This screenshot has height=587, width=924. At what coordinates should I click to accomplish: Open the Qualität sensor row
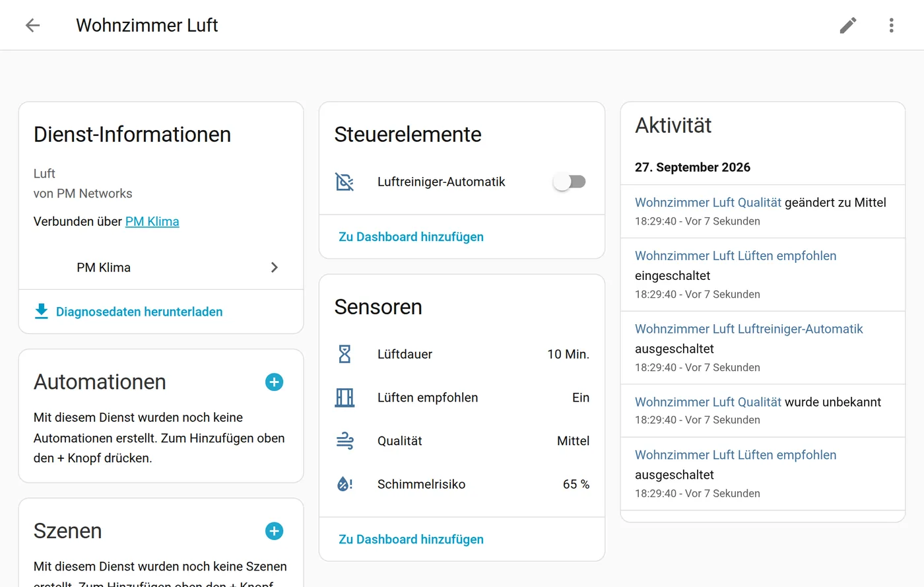pyautogui.click(x=462, y=440)
